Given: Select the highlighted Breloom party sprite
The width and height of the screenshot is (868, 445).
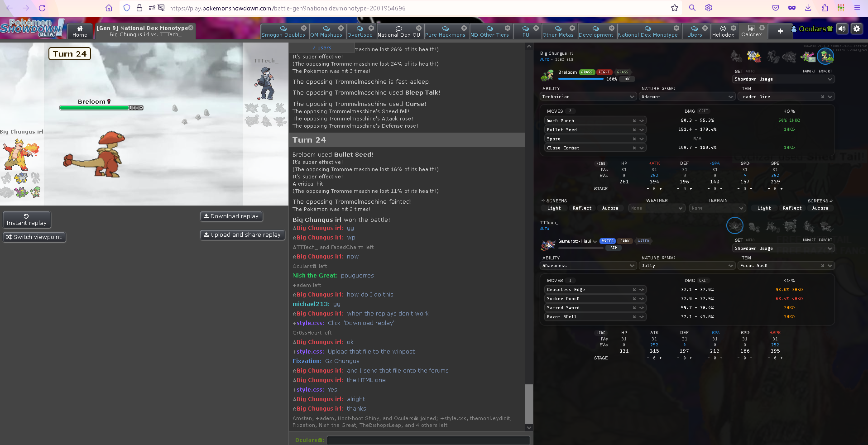Looking at the screenshot, I should tap(825, 57).
